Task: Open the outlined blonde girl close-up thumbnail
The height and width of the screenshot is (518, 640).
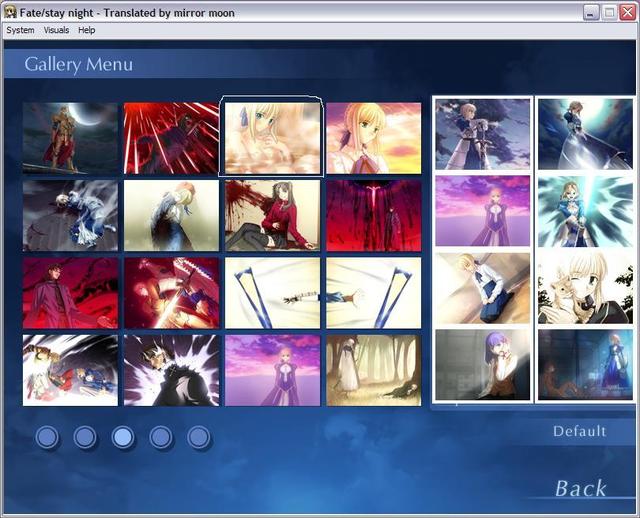Action: pyautogui.click(x=273, y=138)
